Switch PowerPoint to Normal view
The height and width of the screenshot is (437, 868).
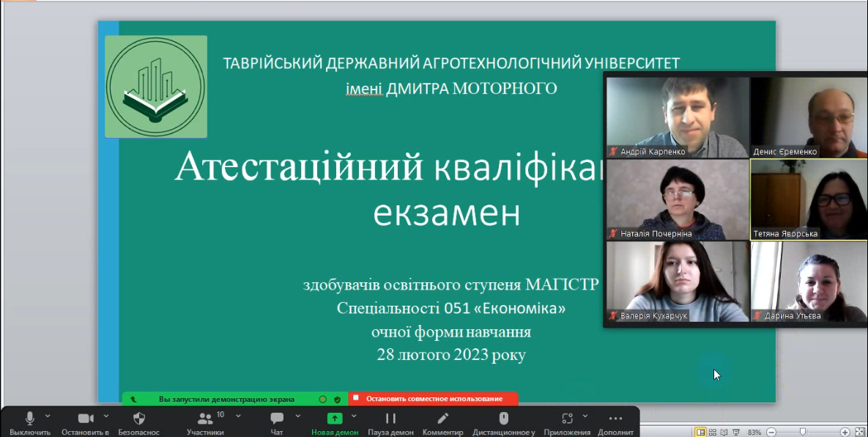[701, 432]
